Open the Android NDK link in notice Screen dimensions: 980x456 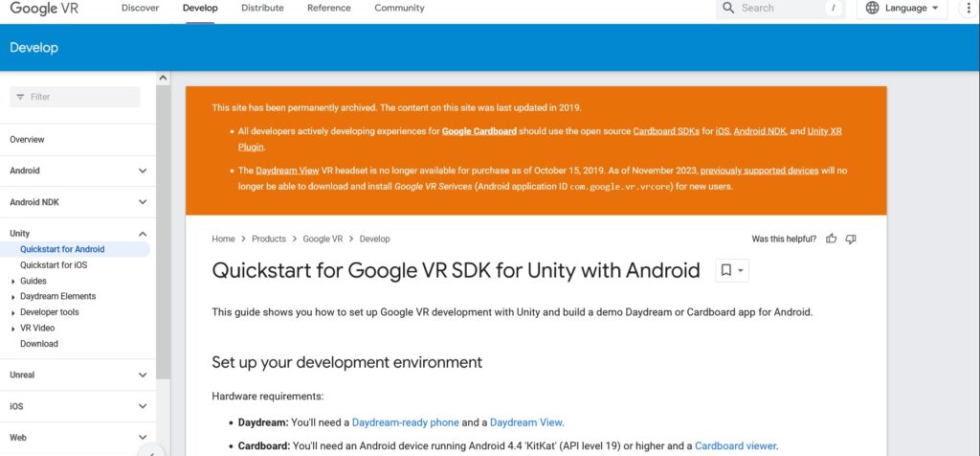tap(761, 131)
